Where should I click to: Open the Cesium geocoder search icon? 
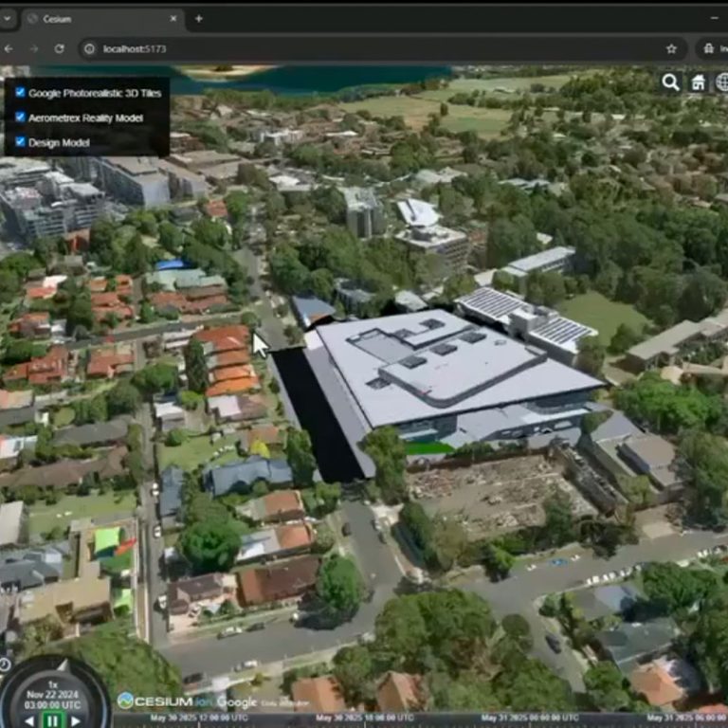click(x=671, y=82)
